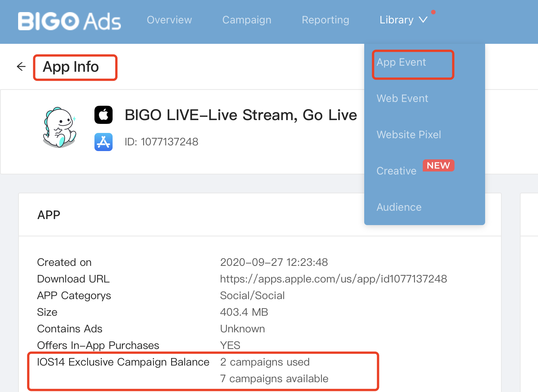Go back using the left arrow

coord(21,67)
